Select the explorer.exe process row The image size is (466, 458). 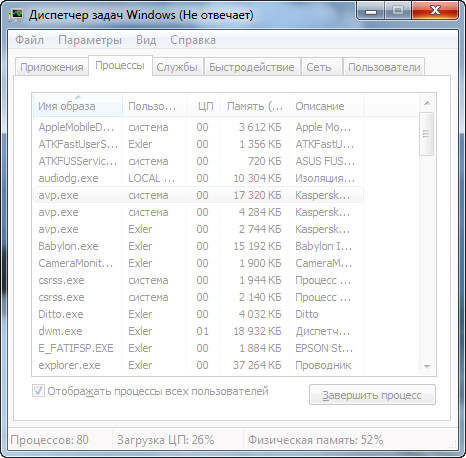[x=198, y=365]
